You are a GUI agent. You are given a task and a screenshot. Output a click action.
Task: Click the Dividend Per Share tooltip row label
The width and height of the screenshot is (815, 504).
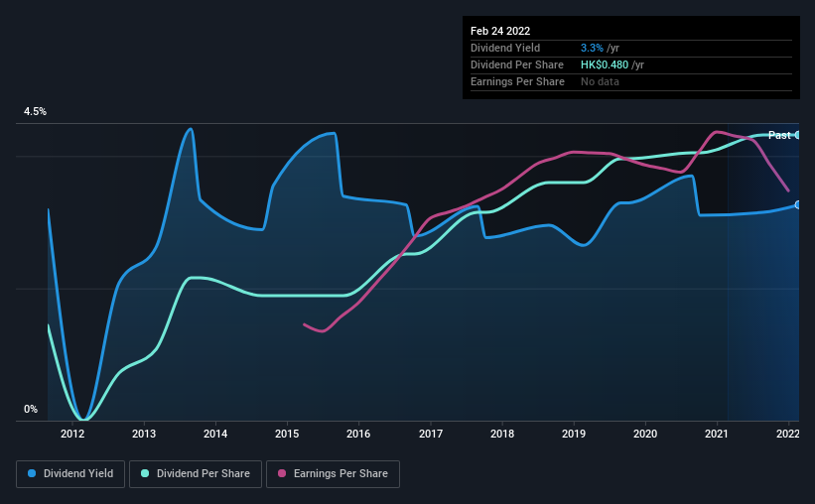(516, 64)
